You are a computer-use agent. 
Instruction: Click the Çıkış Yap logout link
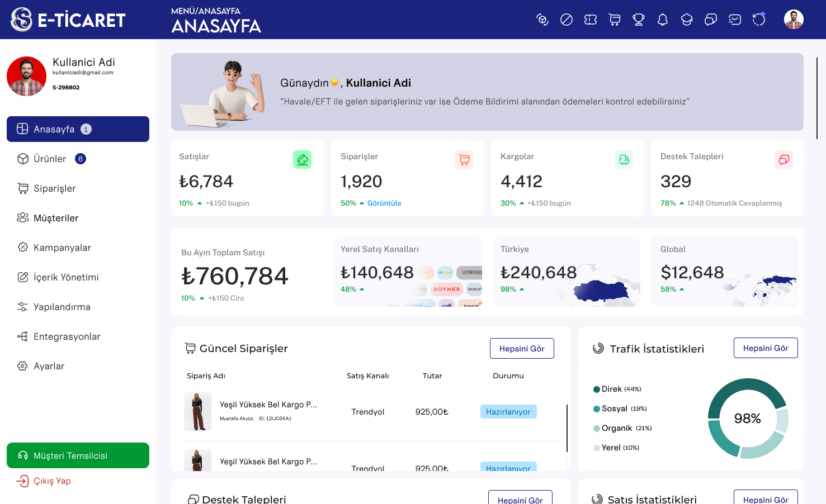coord(51,481)
